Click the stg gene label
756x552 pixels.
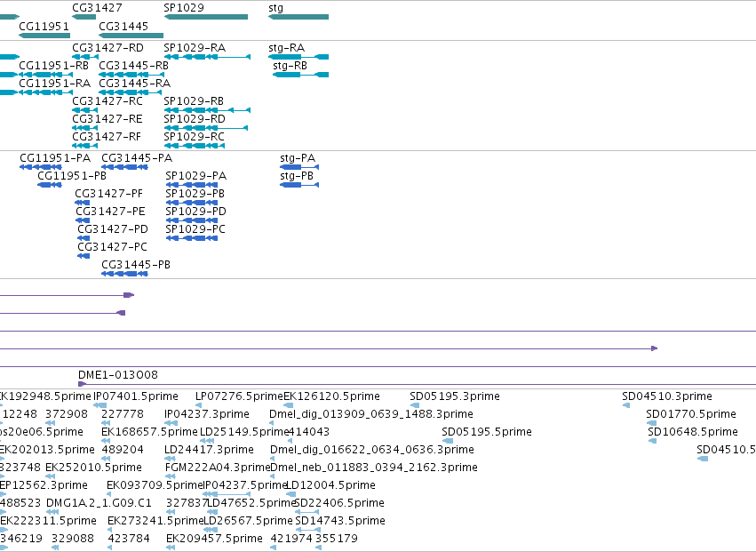pos(275,8)
